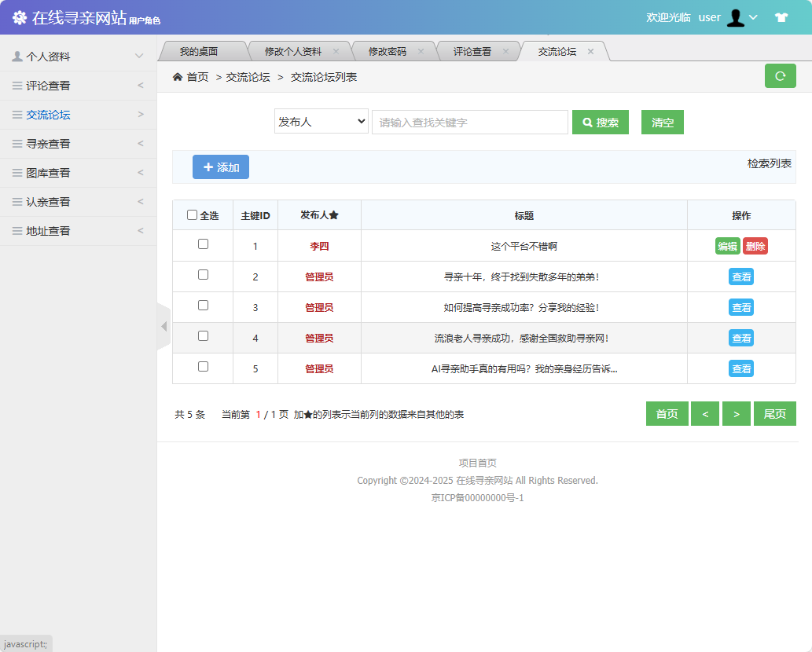This screenshot has width=812, height=652.
Task: Collapse the sidebar using the left edge arrow handle
Action: (x=164, y=326)
